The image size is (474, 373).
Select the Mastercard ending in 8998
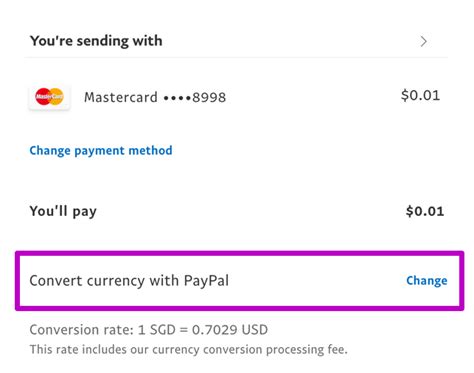click(234, 97)
